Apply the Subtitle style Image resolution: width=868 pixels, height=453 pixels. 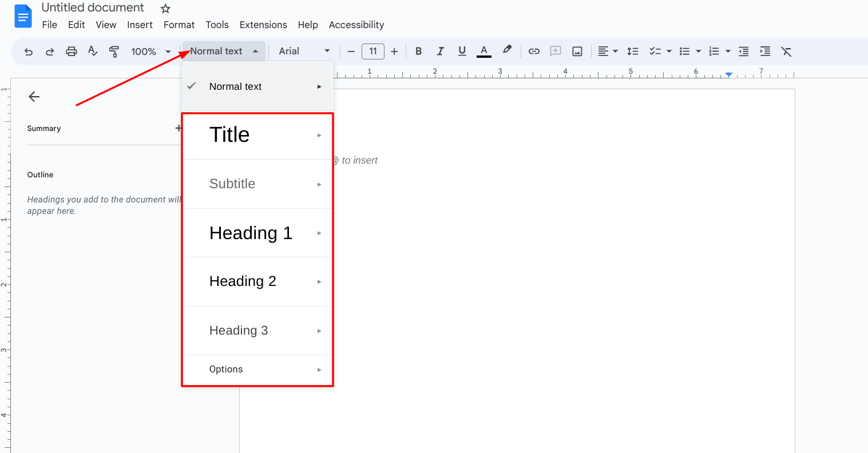coord(257,184)
